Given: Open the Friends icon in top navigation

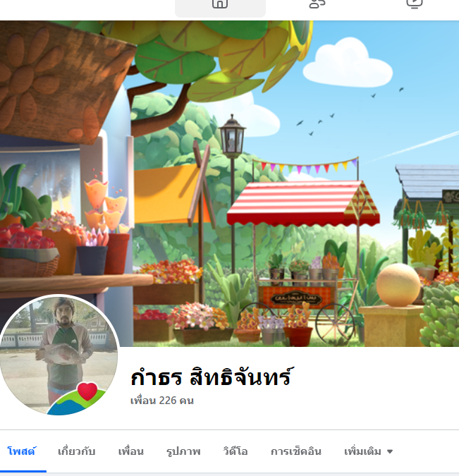Looking at the screenshot, I should pos(317,4).
